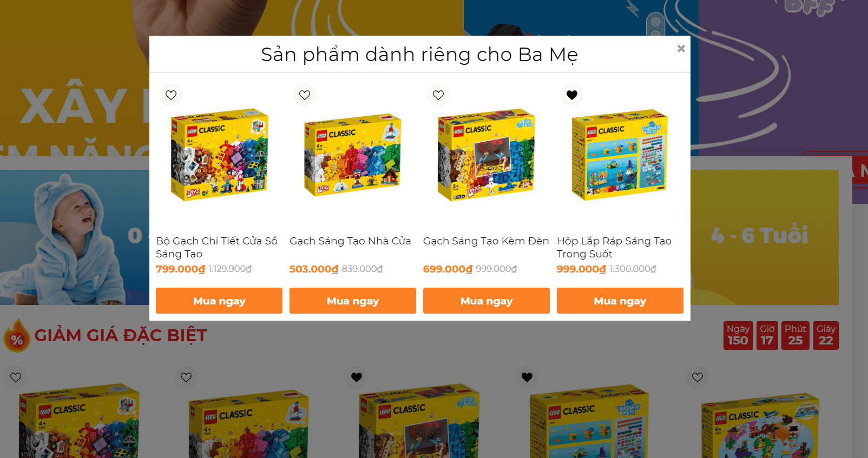
Task: Open Gạch Sáng Tạo Kèm Đèn image
Action: pyautogui.click(x=486, y=155)
